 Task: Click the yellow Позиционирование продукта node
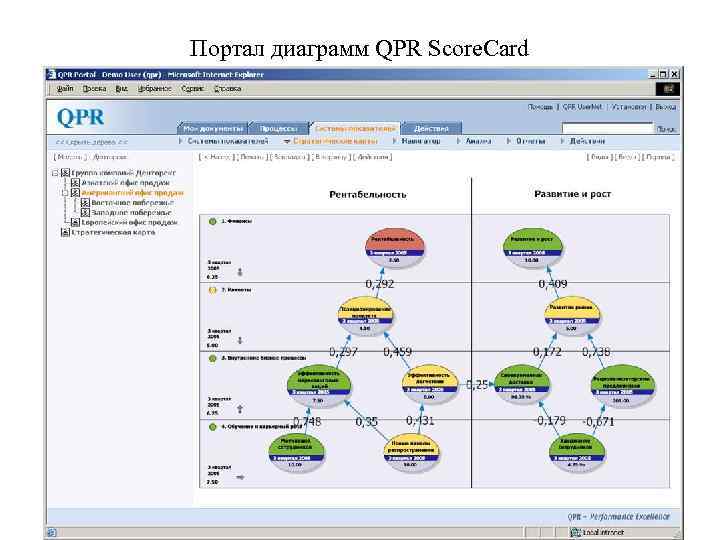(365, 316)
